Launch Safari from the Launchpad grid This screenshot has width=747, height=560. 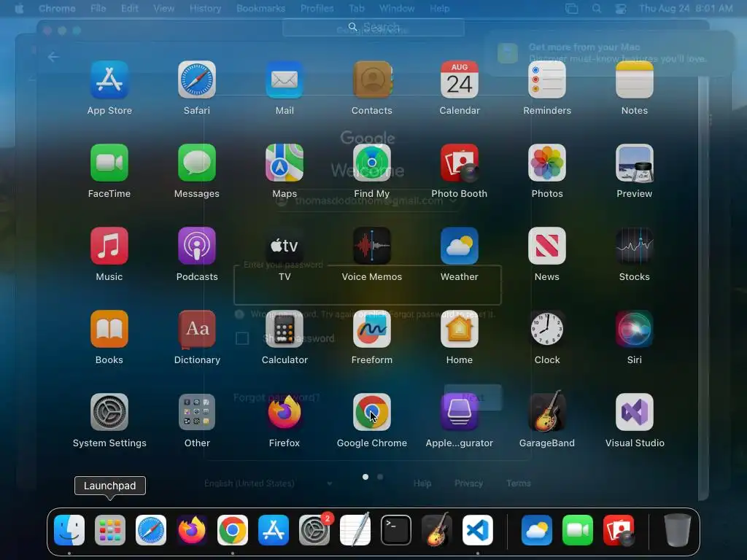point(197,79)
